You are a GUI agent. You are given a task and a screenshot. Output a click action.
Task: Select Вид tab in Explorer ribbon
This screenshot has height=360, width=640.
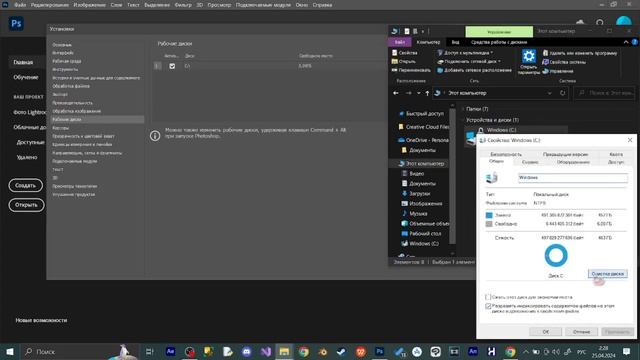point(455,42)
